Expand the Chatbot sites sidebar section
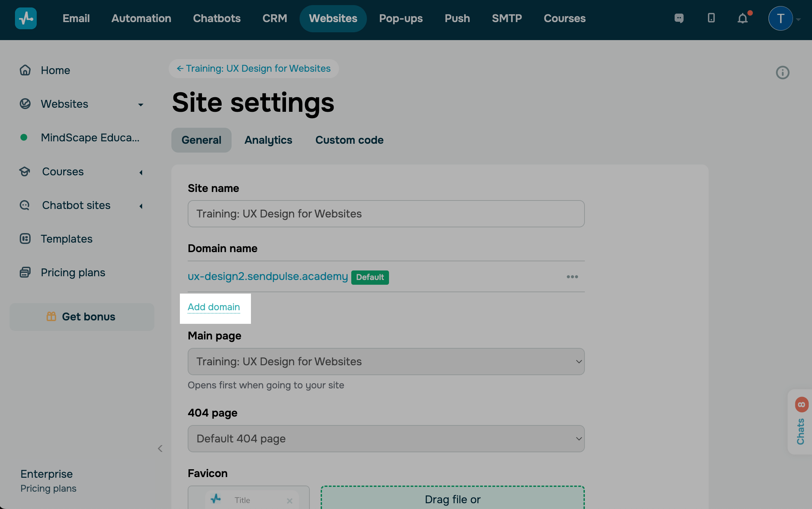 pos(141,206)
